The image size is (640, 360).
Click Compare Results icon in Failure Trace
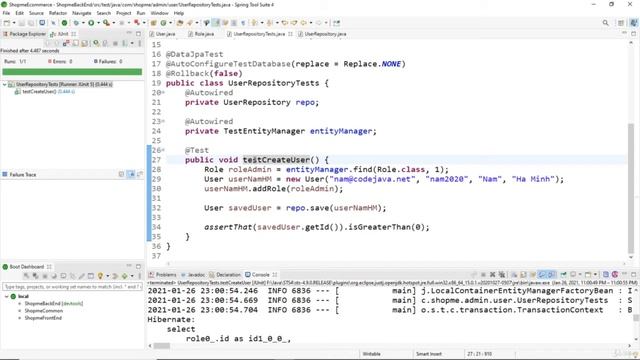pyautogui.click(x=140, y=174)
